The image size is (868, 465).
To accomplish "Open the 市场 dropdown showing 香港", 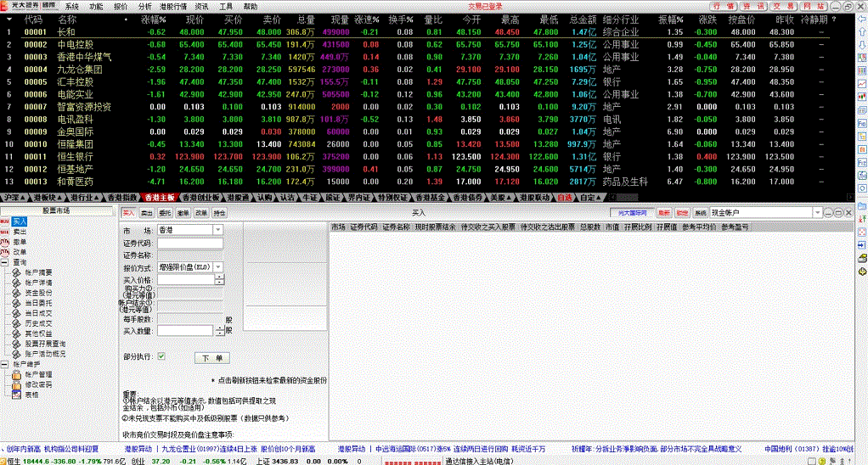I will point(217,229).
